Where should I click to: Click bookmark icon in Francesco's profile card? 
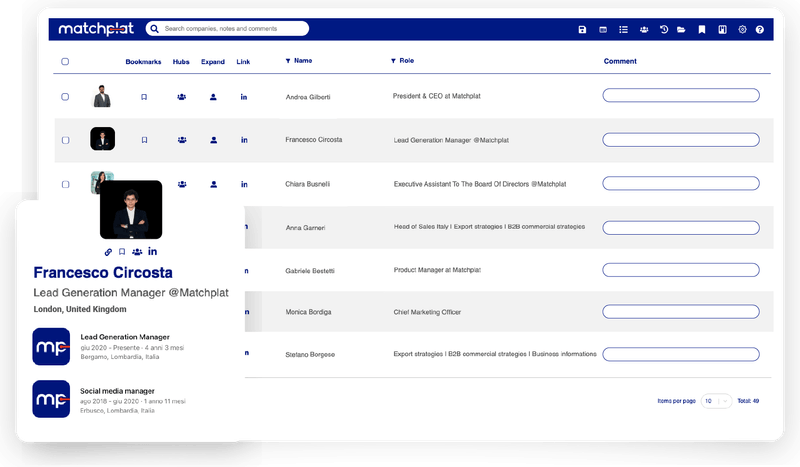point(122,252)
